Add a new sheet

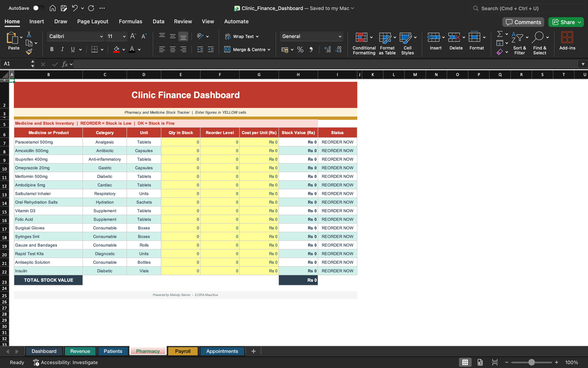pos(253,351)
